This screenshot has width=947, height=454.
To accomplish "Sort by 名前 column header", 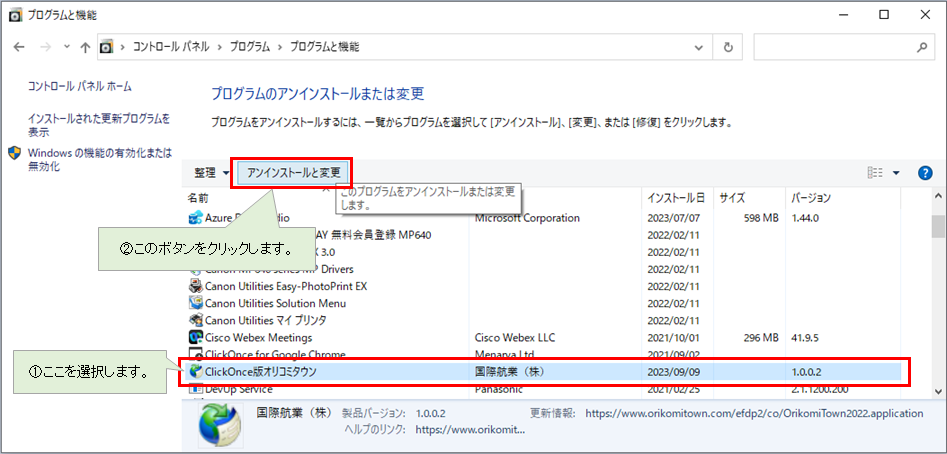I will point(198,197).
